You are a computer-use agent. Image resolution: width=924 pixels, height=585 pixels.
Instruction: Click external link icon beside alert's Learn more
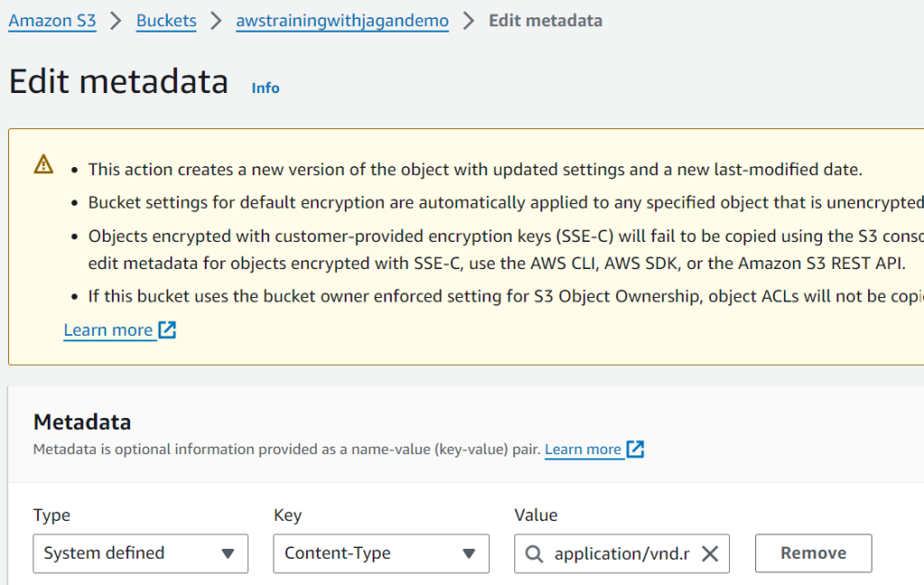pos(167,330)
